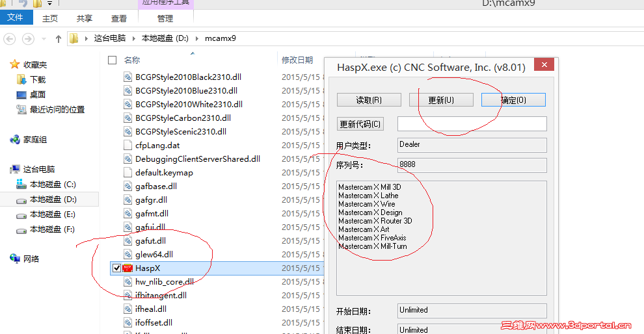Click the 序列号 field showing 8888

click(x=472, y=165)
